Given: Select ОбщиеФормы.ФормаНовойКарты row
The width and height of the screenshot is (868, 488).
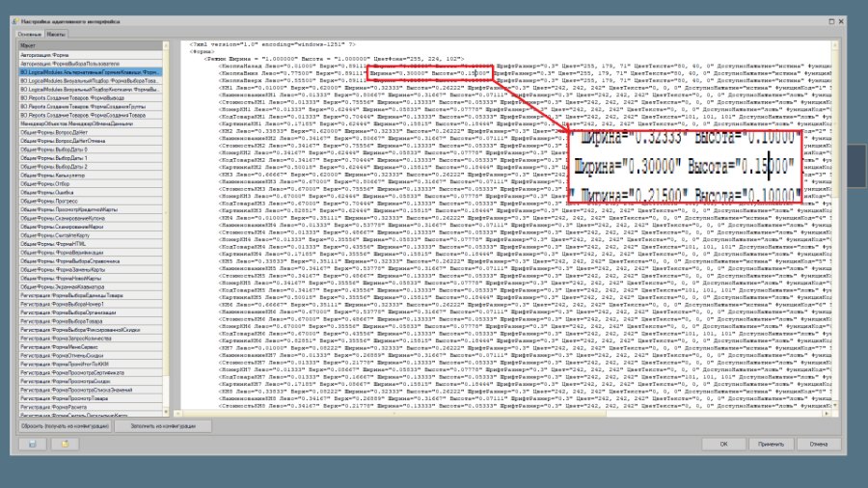Looking at the screenshot, I should pyautogui.click(x=90, y=279).
